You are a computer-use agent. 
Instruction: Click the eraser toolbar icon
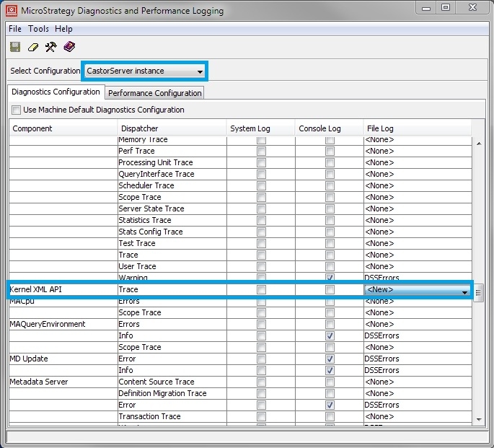33,47
